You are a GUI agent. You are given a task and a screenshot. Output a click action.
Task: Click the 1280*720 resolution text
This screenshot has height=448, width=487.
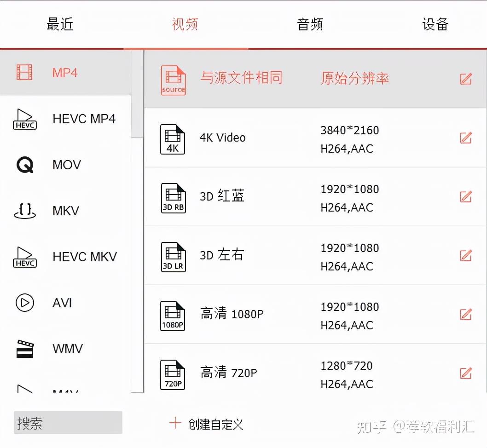click(347, 366)
